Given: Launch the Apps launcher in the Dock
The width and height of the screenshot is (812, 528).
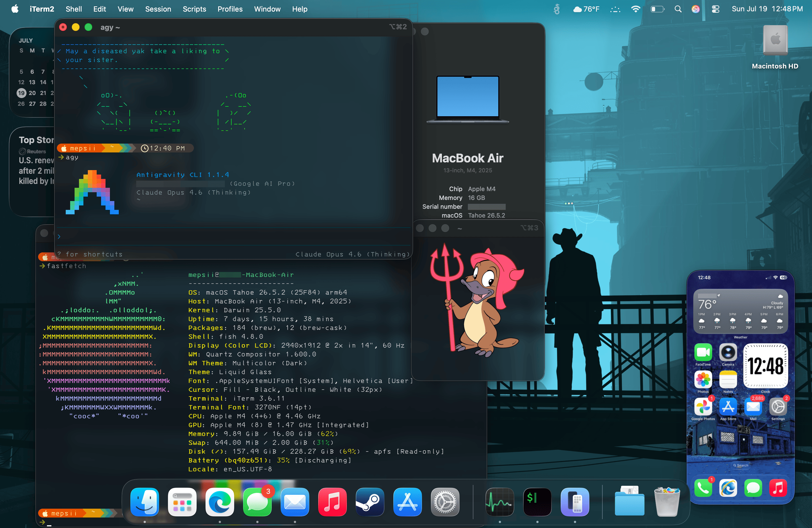Looking at the screenshot, I should click(182, 502).
